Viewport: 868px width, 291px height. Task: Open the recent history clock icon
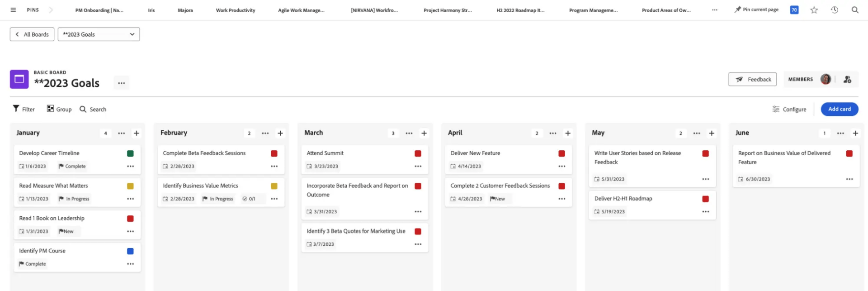834,10
